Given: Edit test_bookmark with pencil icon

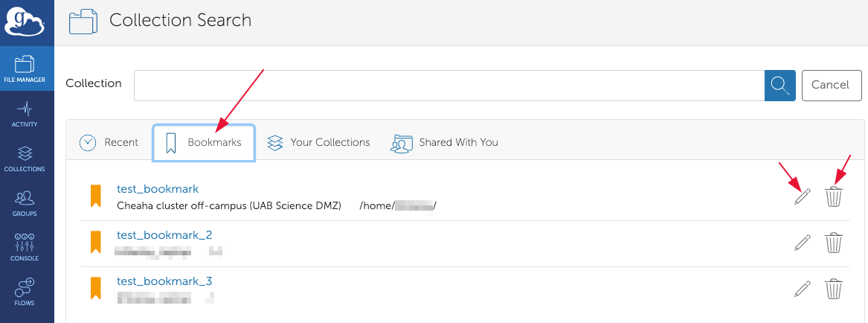Looking at the screenshot, I should 802,196.
